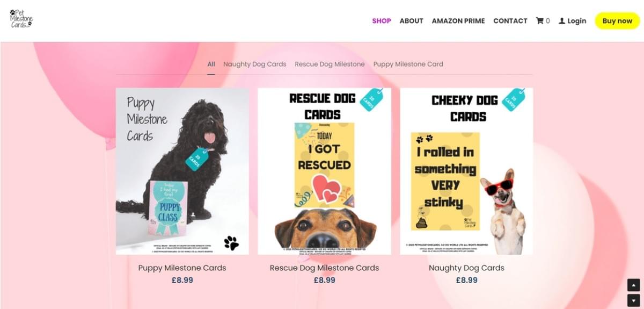The height and width of the screenshot is (309, 644).
Task: Click the Rescue Dog Milestone Cards title link
Action: click(x=325, y=268)
